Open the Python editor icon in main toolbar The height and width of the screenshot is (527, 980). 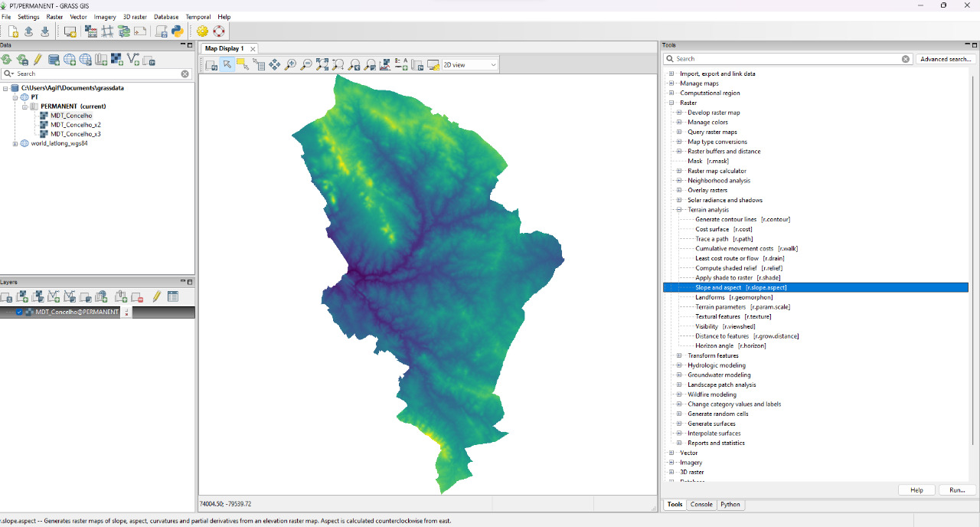(x=178, y=31)
